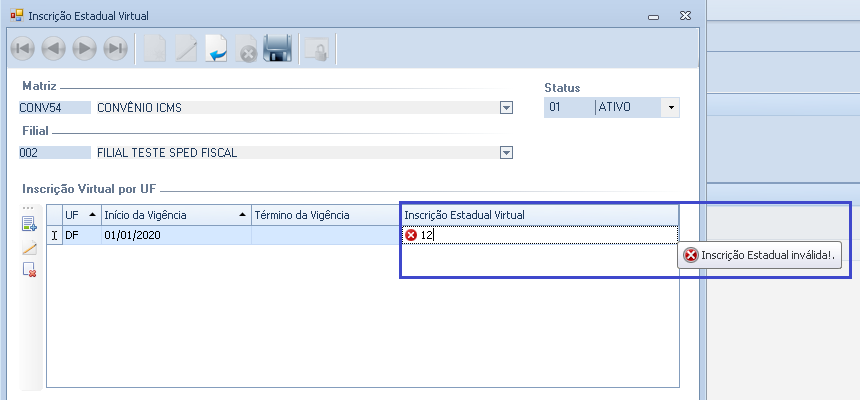Click the Filial code field 002
The width and height of the screenshot is (860, 400).
click(54, 153)
